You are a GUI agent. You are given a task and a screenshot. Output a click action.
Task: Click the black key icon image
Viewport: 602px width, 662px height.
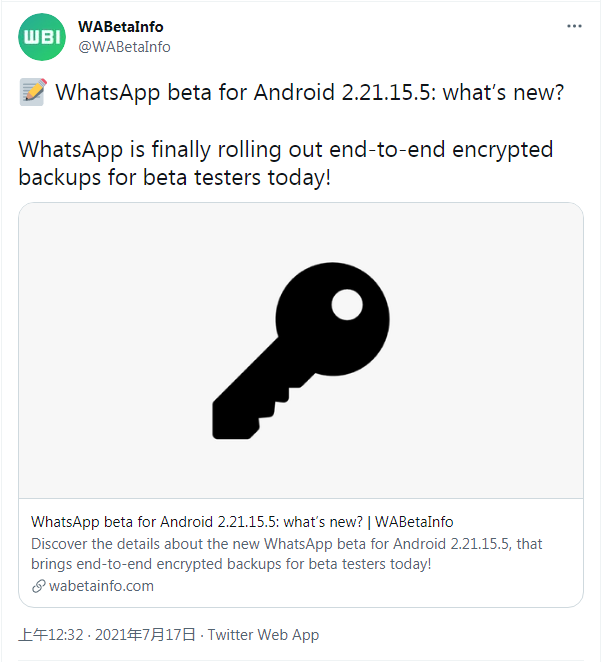coord(300,350)
